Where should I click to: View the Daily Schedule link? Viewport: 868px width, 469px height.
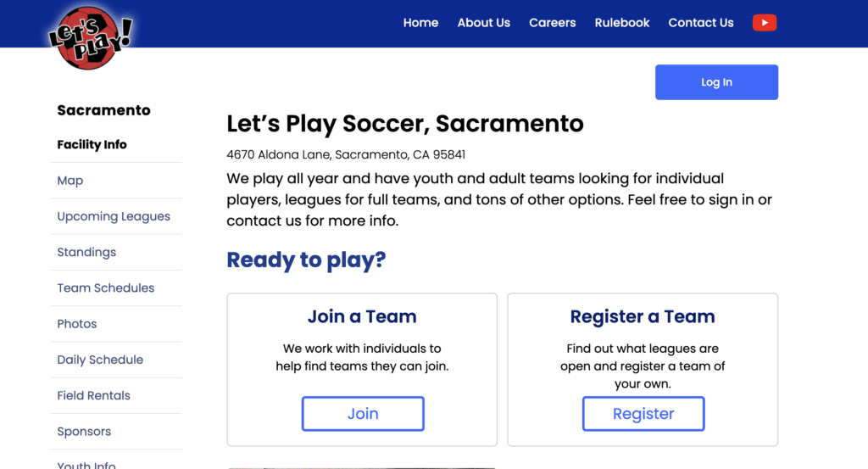[100, 360]
